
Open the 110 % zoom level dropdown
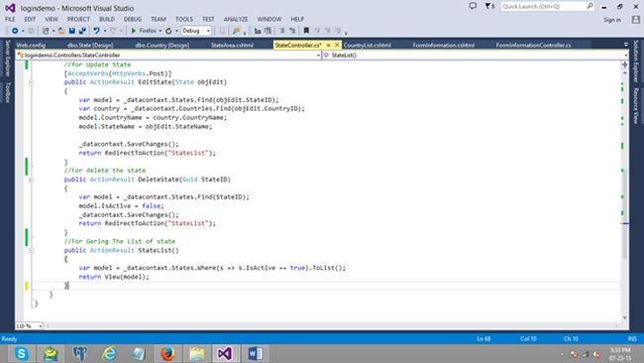point(29,326)
